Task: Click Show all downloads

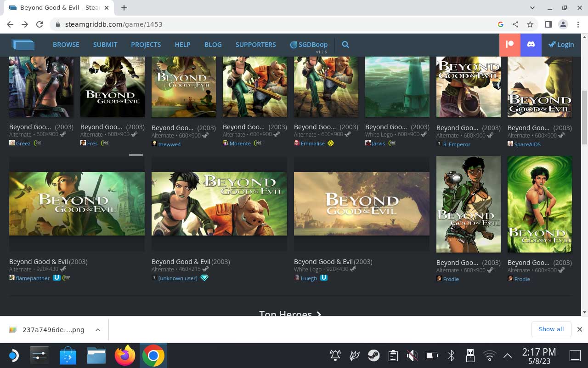Action: [x=551, y=329]
